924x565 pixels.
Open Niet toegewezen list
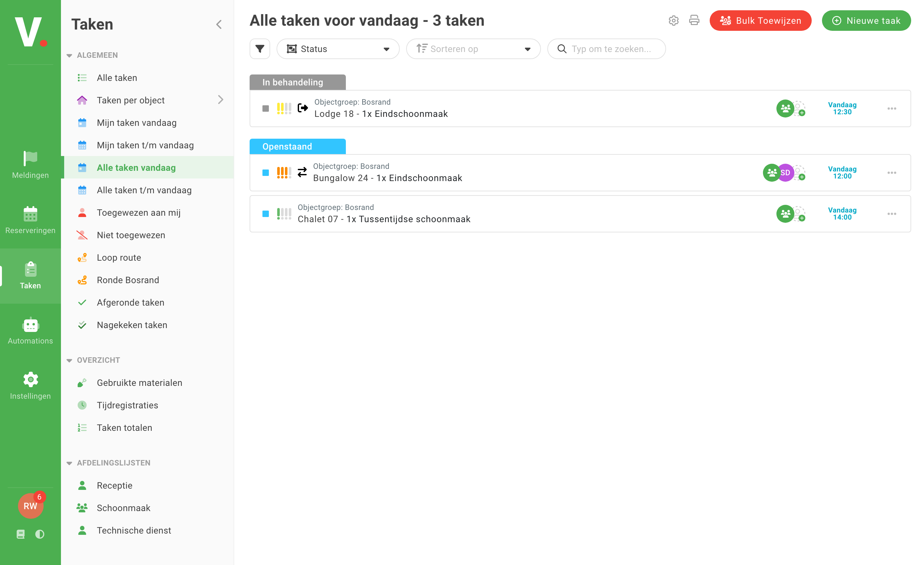147,235
